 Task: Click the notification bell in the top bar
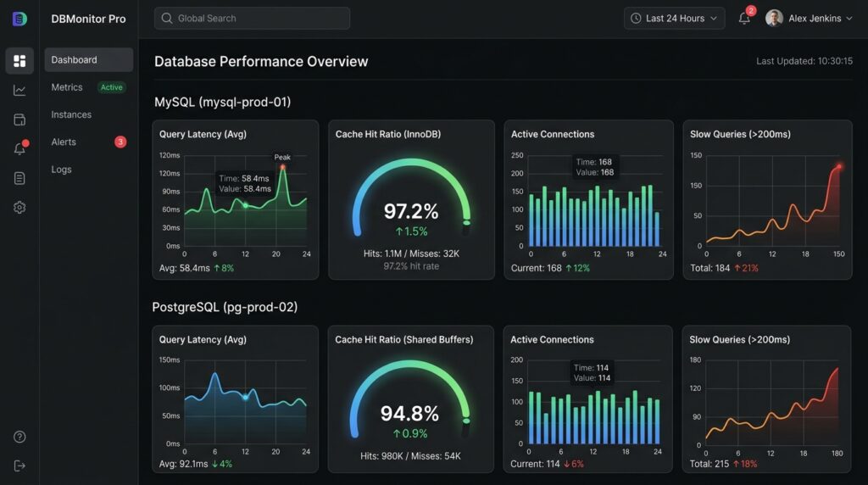pos(744,19)
